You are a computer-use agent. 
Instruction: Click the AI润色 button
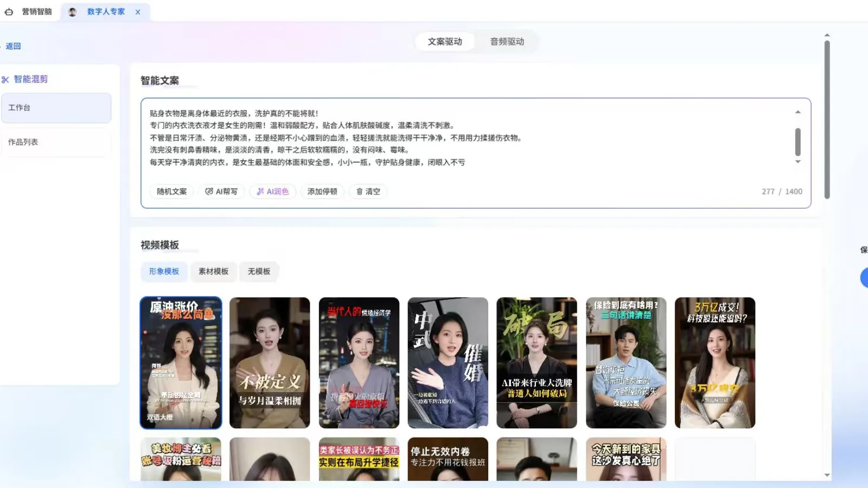click(x=273, y=191)
